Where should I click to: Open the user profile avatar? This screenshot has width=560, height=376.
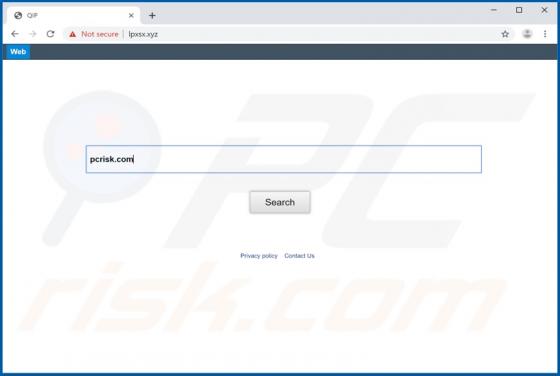527,34
